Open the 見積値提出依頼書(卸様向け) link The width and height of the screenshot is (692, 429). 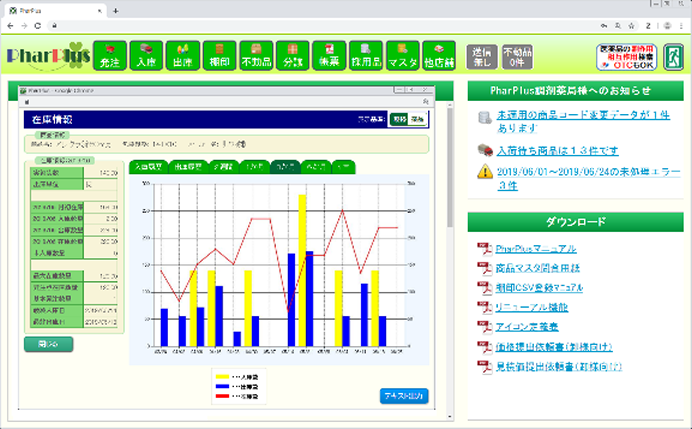559,366
